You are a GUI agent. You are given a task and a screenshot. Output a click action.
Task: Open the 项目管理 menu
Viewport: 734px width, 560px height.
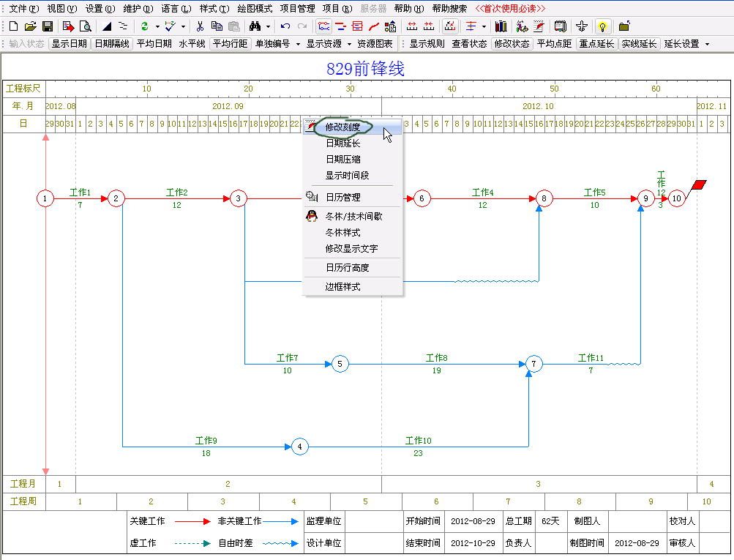pos(298,9)
